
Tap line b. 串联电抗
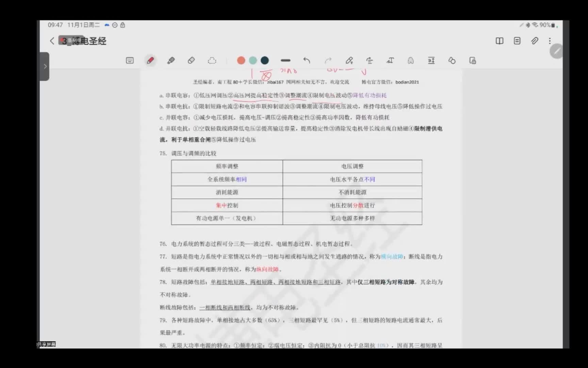(301, 106)
